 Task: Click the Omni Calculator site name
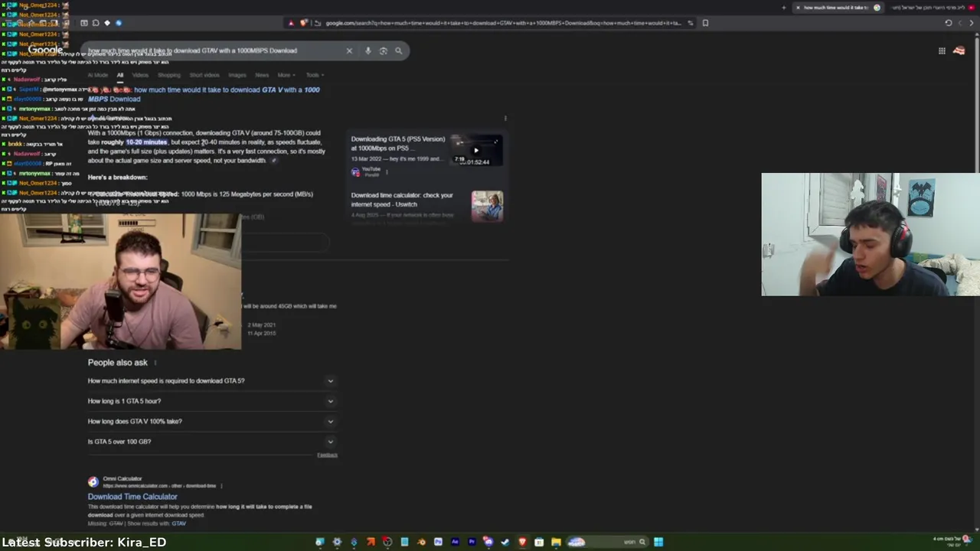point(122,479)
